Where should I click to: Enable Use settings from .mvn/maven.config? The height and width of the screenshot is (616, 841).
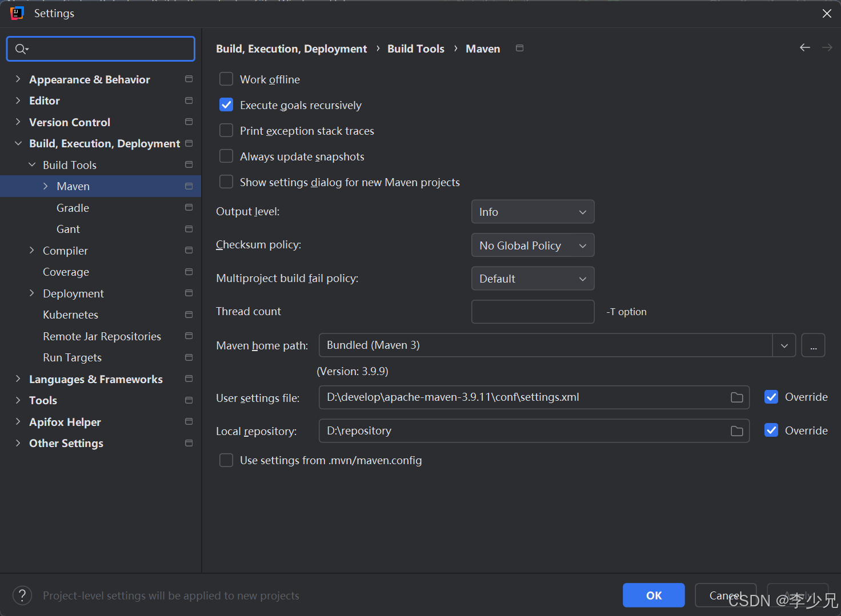[x=226, y=460]
